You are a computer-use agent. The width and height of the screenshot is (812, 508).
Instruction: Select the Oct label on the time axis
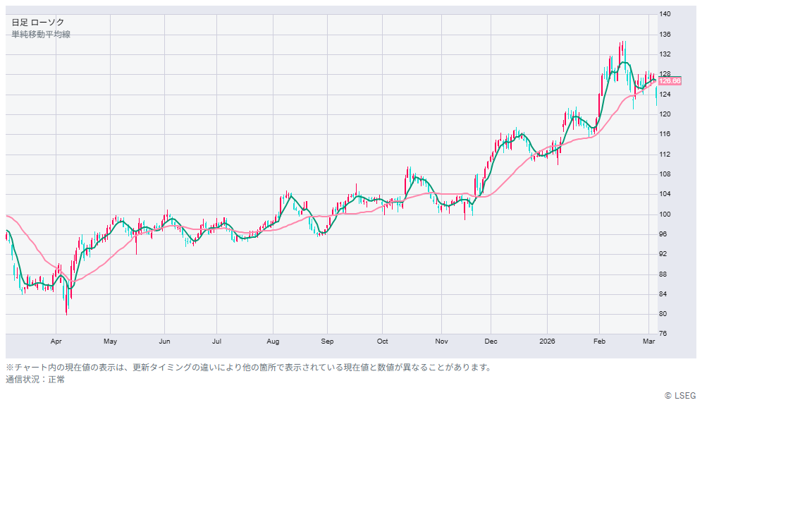pyautogui.click(x=382, y=341)
